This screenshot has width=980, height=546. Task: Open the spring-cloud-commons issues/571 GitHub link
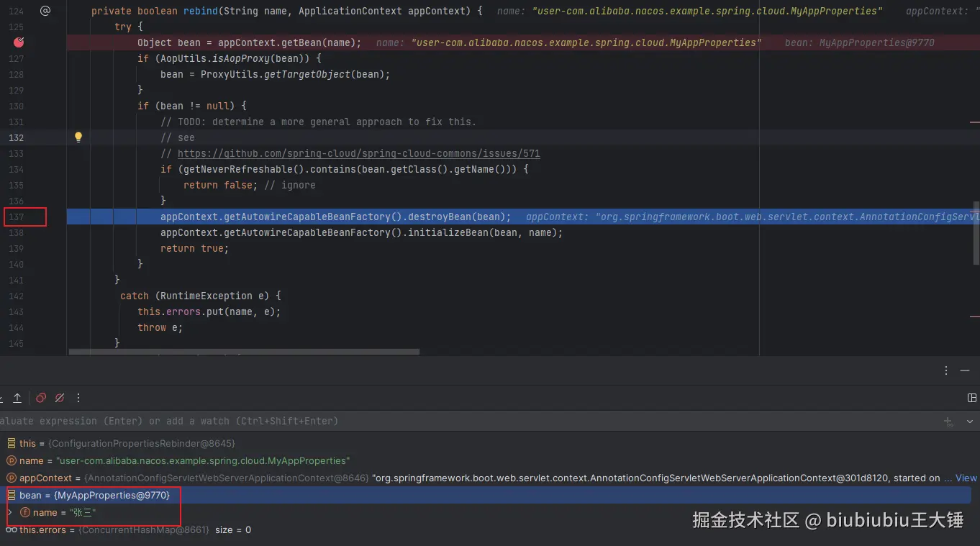tap(358, 153)
